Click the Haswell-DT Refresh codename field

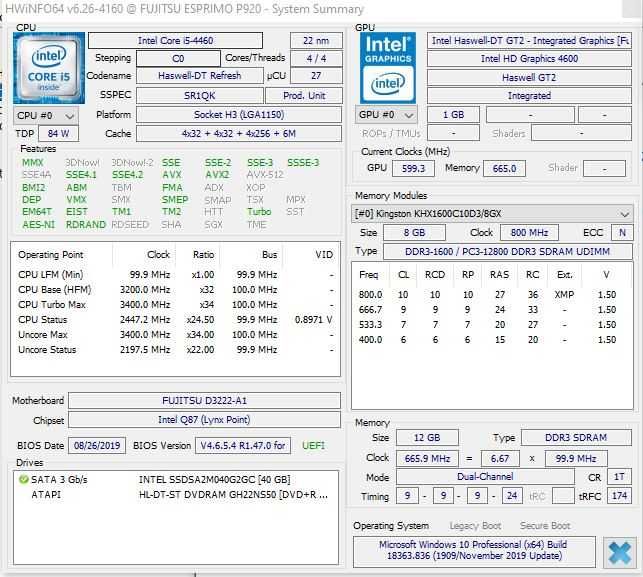pos(200,76)
